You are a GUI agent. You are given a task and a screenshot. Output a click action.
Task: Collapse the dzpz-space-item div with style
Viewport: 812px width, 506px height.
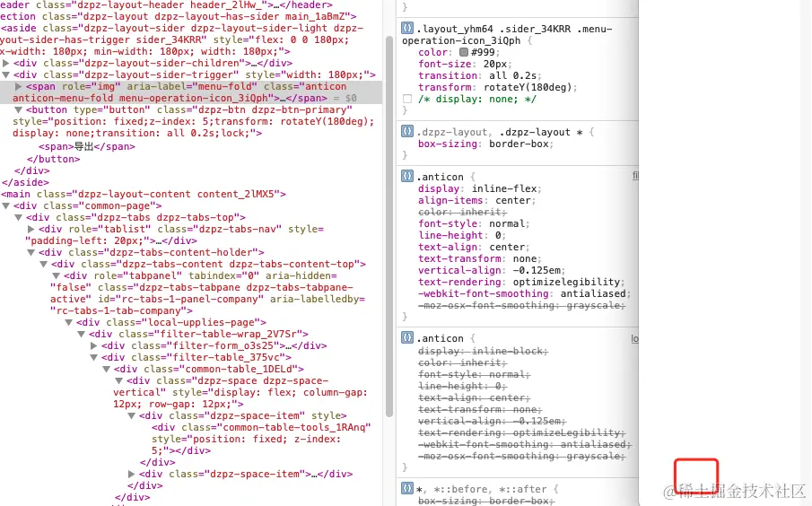[132, 415]
